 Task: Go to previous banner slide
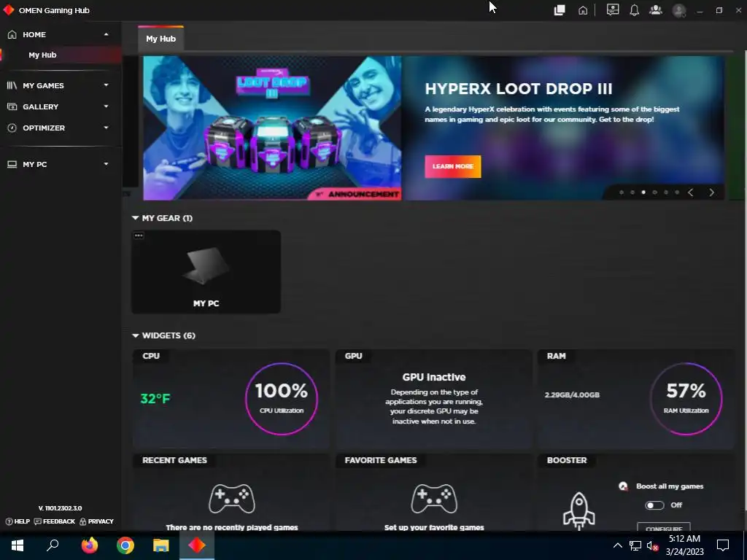[691, 192]
